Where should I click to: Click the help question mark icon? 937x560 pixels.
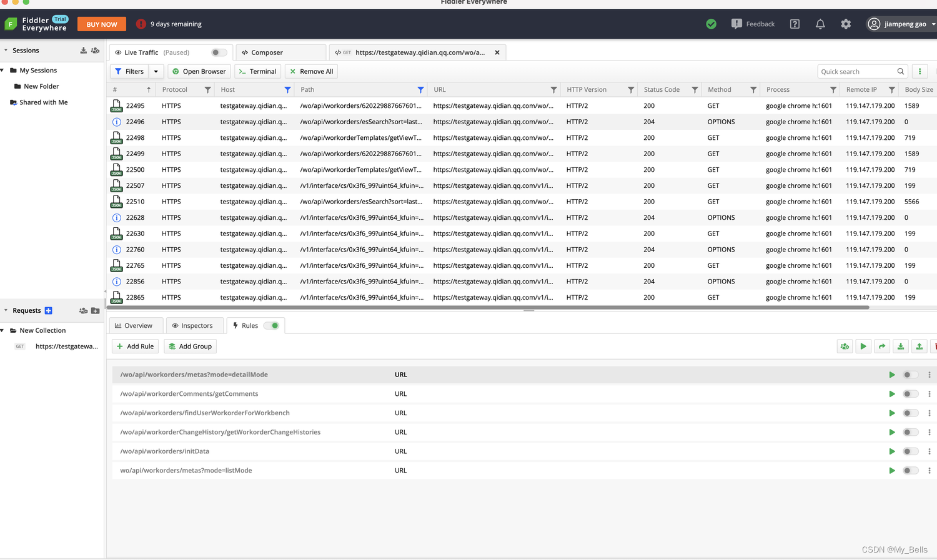coord(795,24)
